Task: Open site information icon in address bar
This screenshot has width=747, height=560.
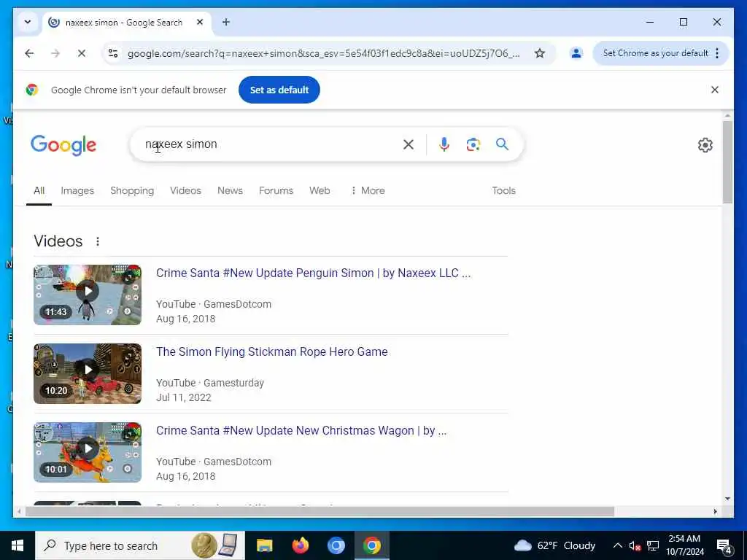Action: [x=113, y=53]
